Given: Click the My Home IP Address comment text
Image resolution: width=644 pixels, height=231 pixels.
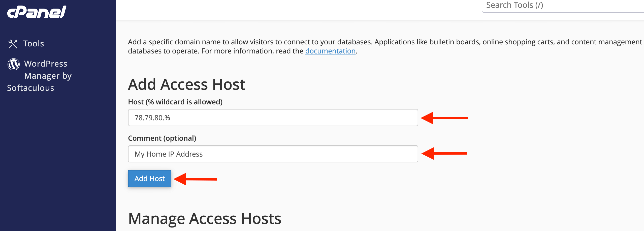Looking at the screenshot, I should [x=169, y=154].
